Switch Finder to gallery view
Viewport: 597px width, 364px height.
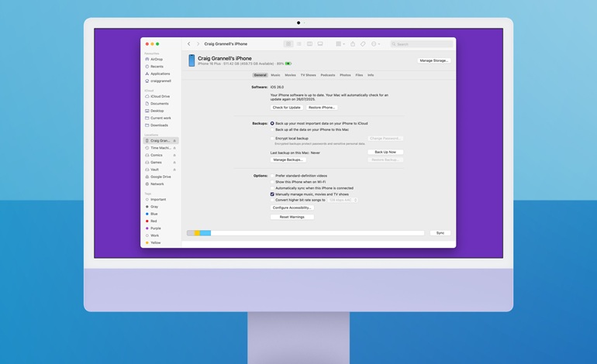320,44
